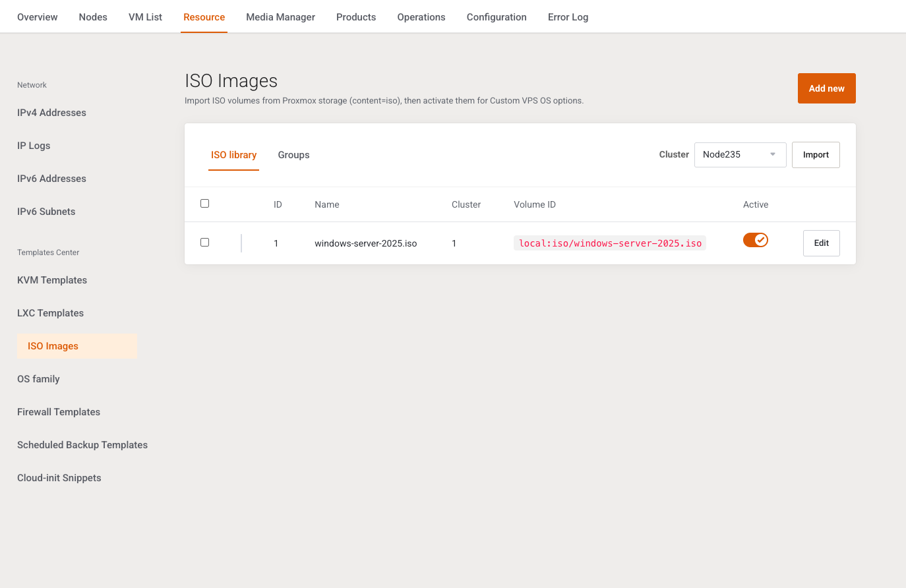This screenshot has width=906, height=588.
Task: Navigate to KVM Templates
Action: coord(52,280)
